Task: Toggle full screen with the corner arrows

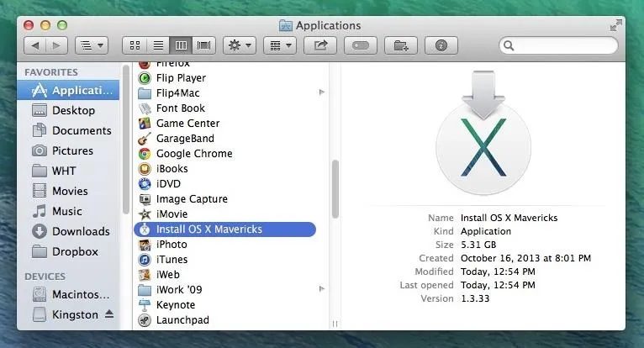Action: (615, 25)
